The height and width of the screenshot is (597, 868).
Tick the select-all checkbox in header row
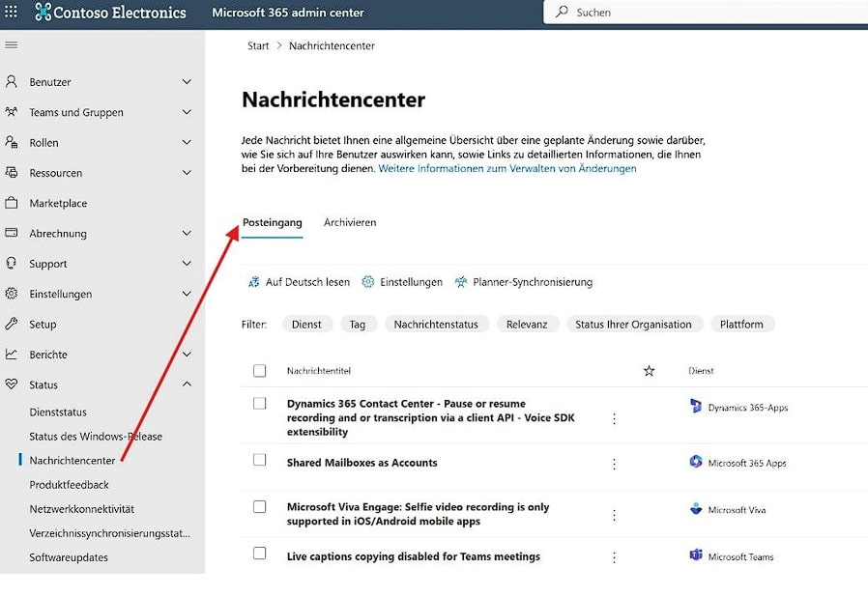tap(260, 371)
